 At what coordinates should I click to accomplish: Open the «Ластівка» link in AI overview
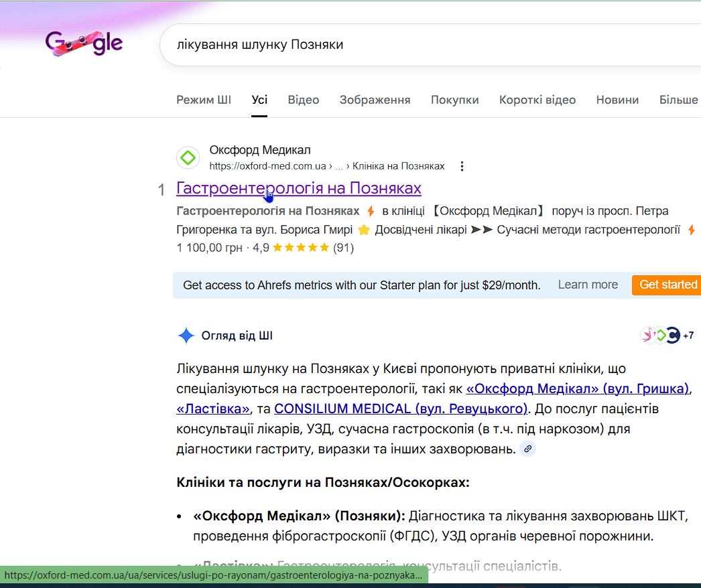tap(213, 409)
